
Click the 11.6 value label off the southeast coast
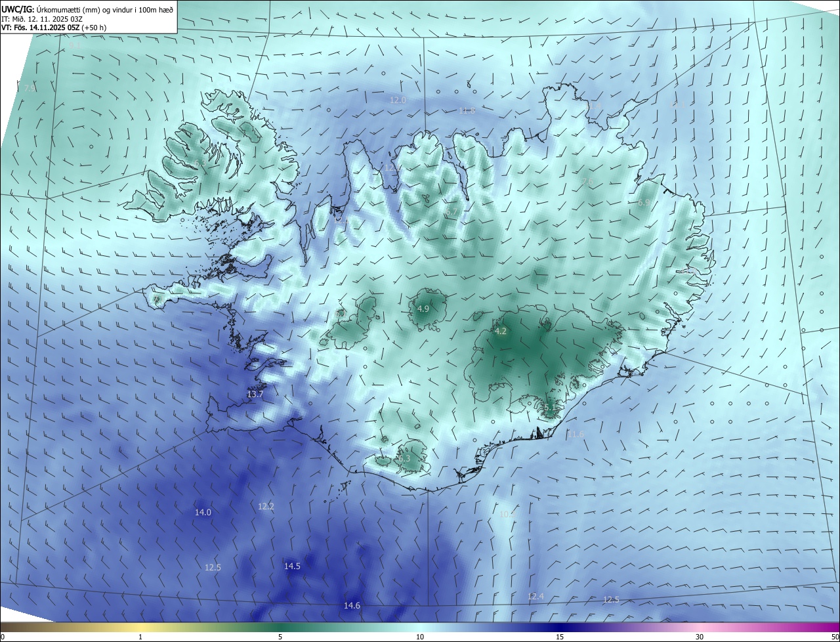coord(576,435)
